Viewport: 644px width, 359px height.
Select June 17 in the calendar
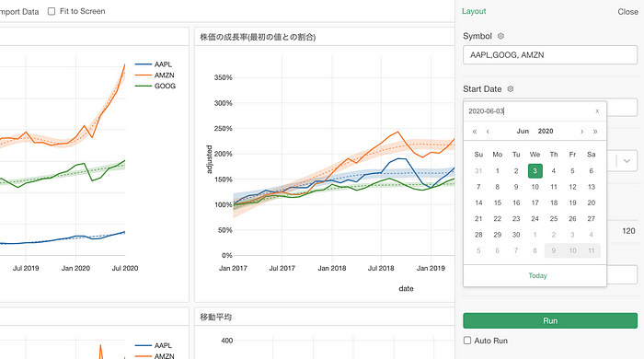pyautogui.click(x=535, y=203)
